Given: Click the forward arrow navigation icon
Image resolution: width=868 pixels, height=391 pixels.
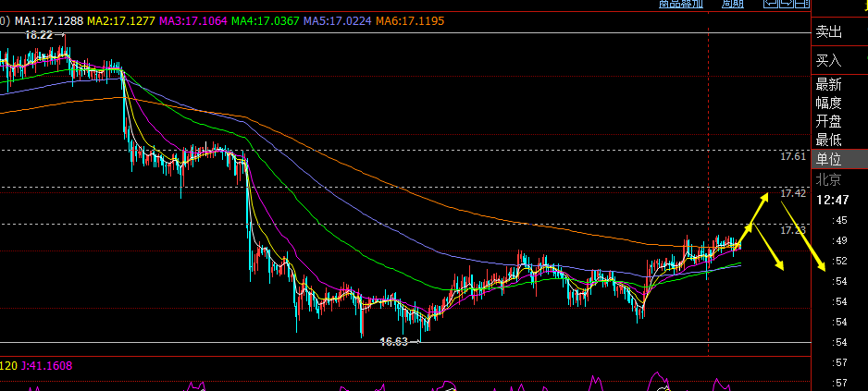Looking at the screenshot, I should coord(786,4).
